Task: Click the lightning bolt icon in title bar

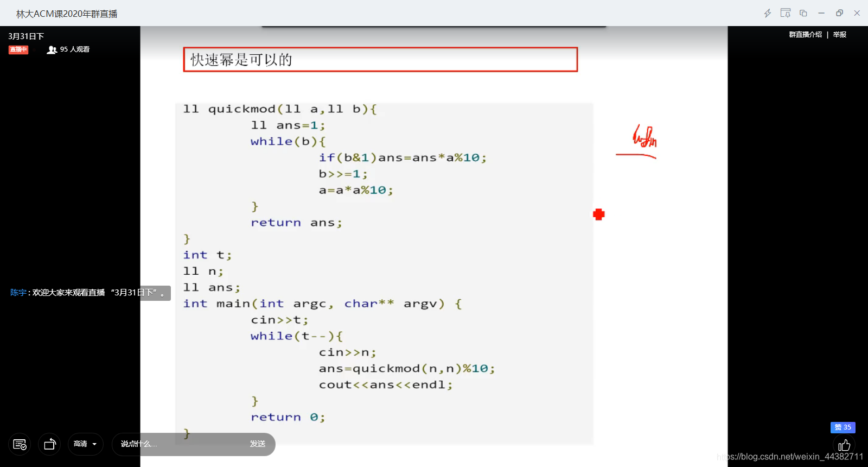Action: pos(767,13)
